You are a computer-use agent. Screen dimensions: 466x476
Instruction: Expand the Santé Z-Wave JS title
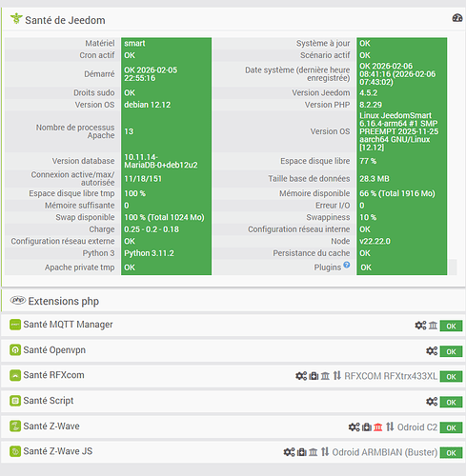point(58,451)
